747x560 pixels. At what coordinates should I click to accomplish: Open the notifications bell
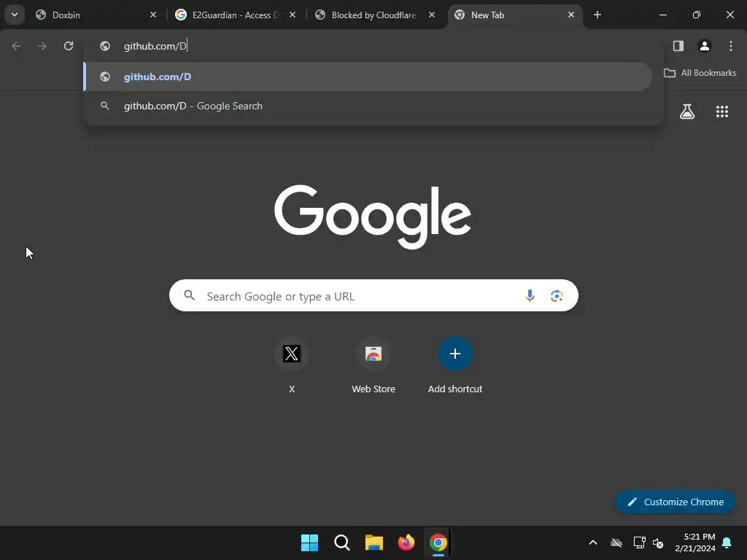pos(727,542)
